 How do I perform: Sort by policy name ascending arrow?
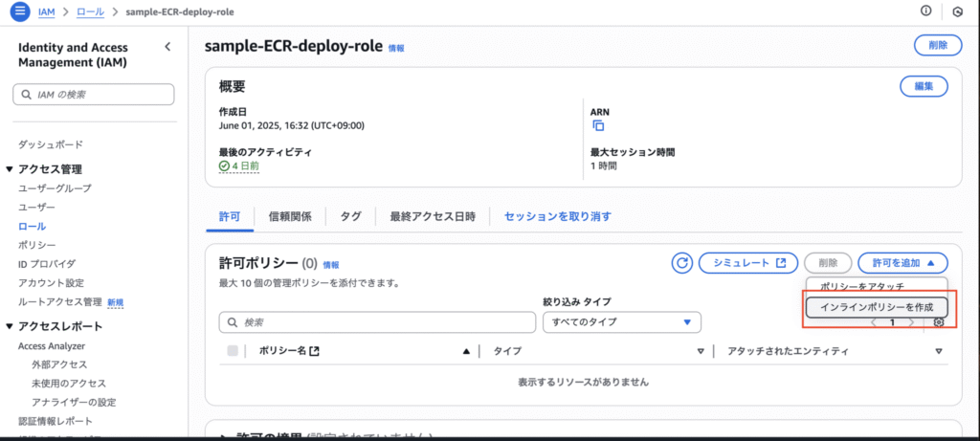click(466, 352)
